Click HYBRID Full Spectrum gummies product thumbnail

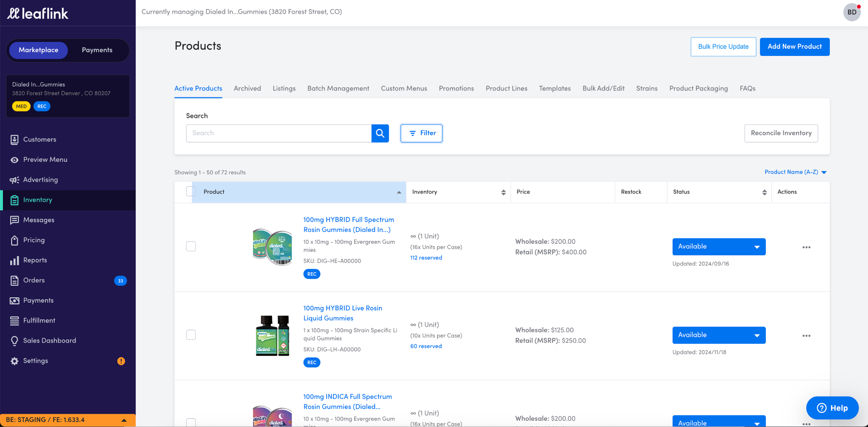point(273,247)
